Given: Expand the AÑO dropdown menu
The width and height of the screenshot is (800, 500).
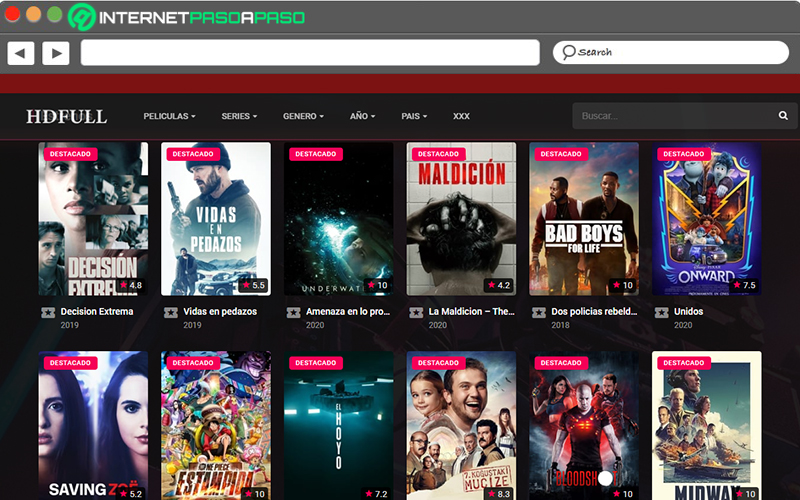Looking at the screenshot, I should [x=362, y=116].
